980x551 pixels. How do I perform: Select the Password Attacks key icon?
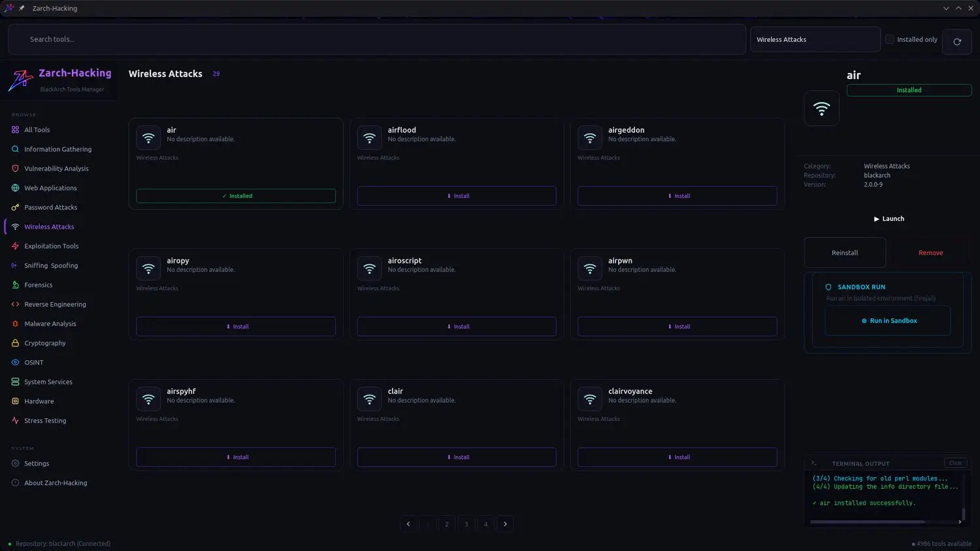tap(15, 207)
